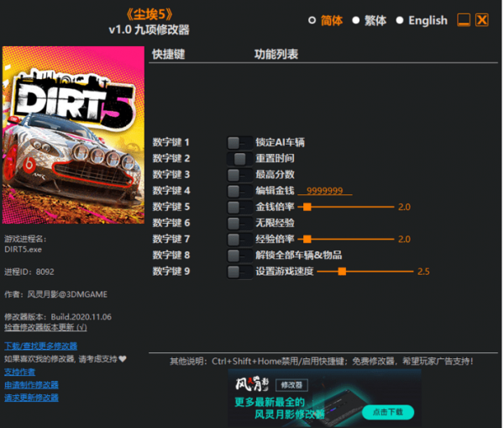Image resolution: width=504 pixels, height=428 pixels.
Task: Click 数字键 4 hotkey label
Action: [x=171, y=191]
